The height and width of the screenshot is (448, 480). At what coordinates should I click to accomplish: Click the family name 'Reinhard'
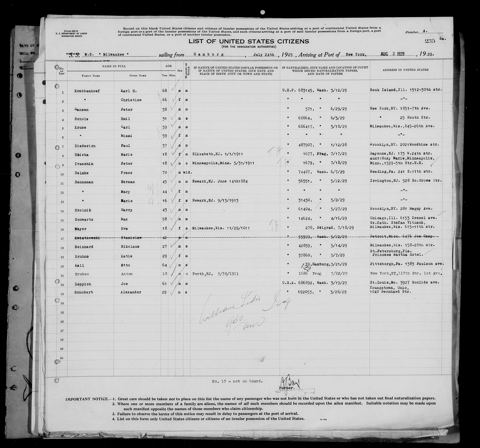(x=84, y=247)
